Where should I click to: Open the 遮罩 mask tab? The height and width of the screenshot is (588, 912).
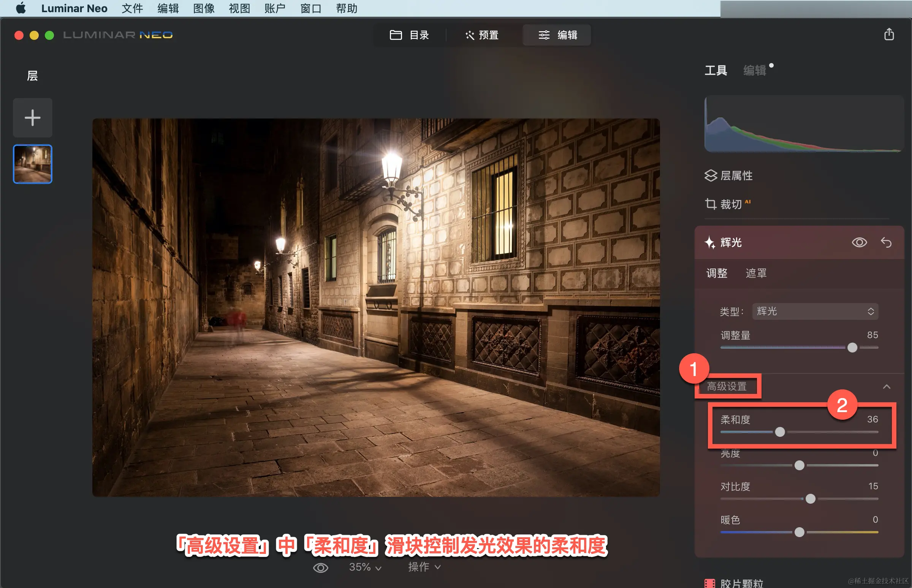coord(756,273)
